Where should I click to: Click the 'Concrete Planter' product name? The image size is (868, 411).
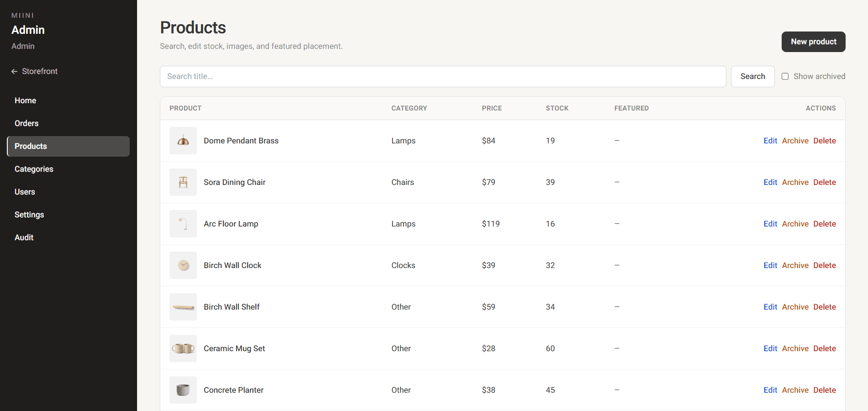[x=233, y=390]
